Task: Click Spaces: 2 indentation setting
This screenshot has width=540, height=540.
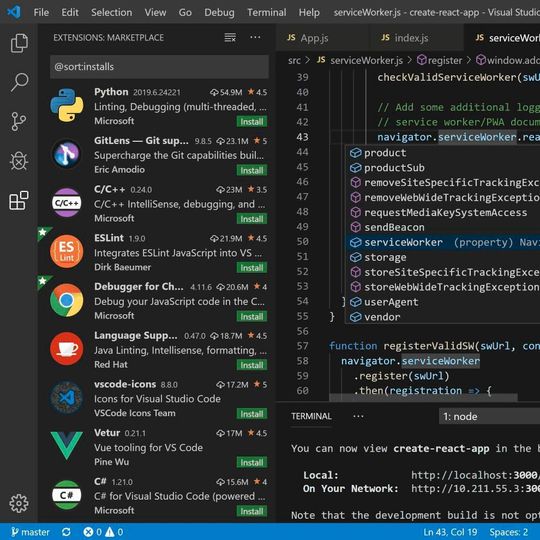Action: pyautogui.click(x=509, y=532)
